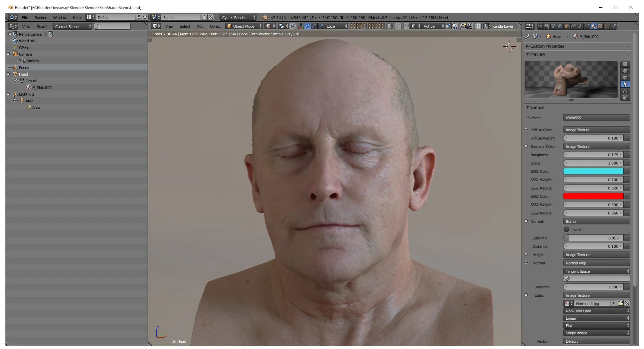This screenshot has width=644, height=349.
Task: Open the Physics properties tab
Action: pyautogui.click(x=614, y=26)
